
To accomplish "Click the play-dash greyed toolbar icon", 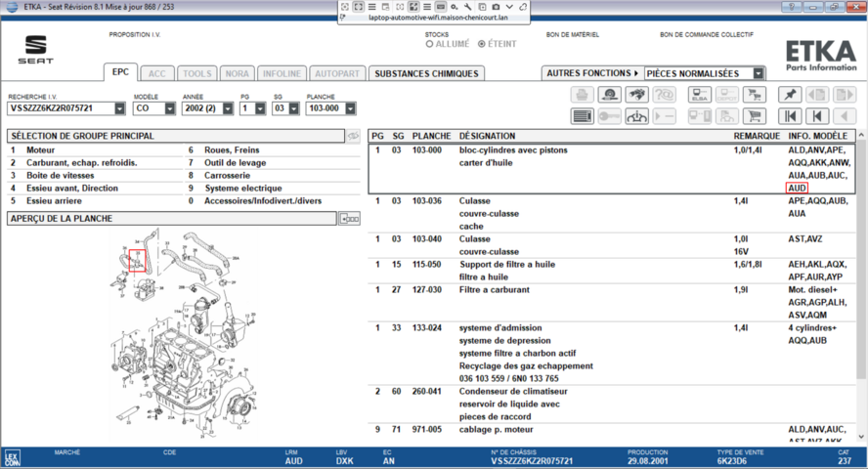I will click(664, 116).
